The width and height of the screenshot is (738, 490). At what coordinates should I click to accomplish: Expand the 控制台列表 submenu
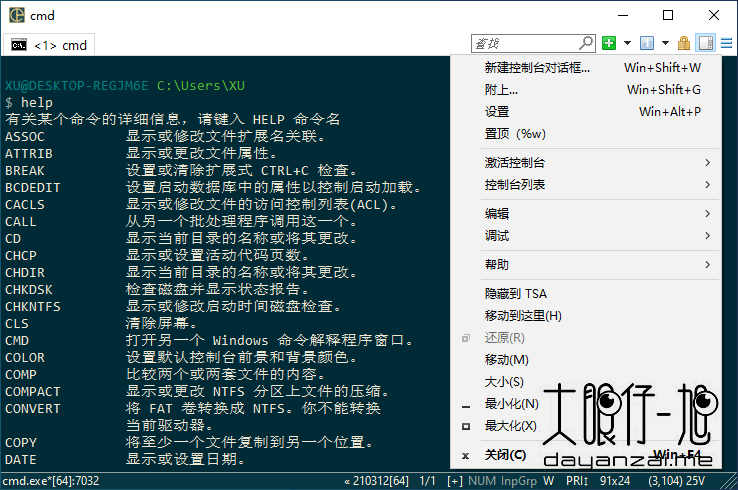(x=586, y=185)
